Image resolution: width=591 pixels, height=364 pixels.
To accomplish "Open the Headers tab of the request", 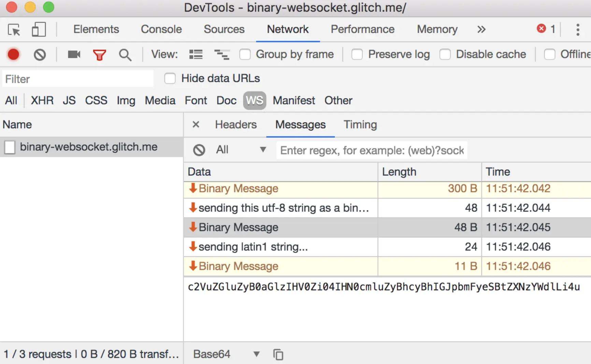I will [236, 125].
